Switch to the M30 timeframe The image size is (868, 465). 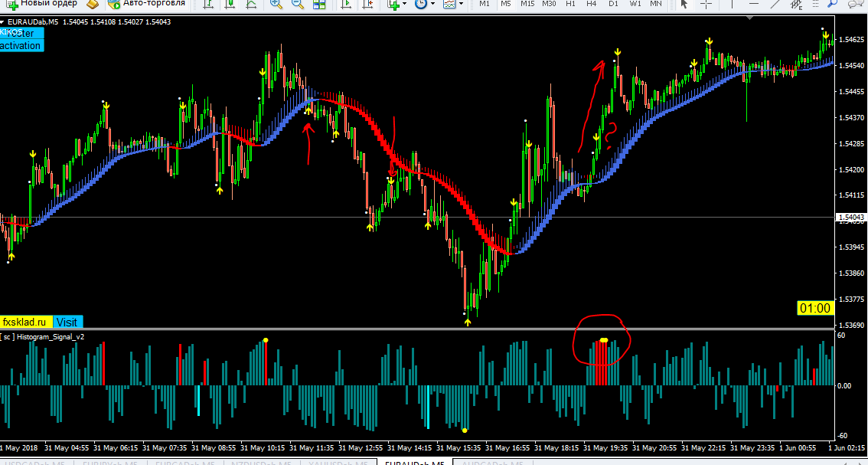pyautogui.click(x=549, y=4)
